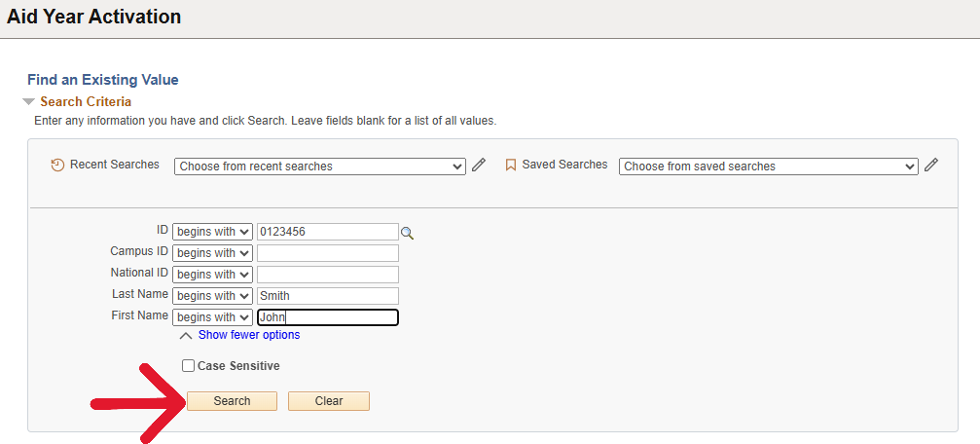Click the Saved Searches bookmark icon
980x444 pixels.
pyautogui.click(x=510, y=166)
